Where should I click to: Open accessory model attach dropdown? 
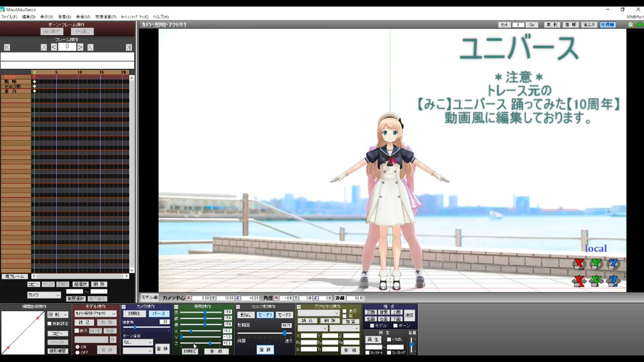point(313,328)
